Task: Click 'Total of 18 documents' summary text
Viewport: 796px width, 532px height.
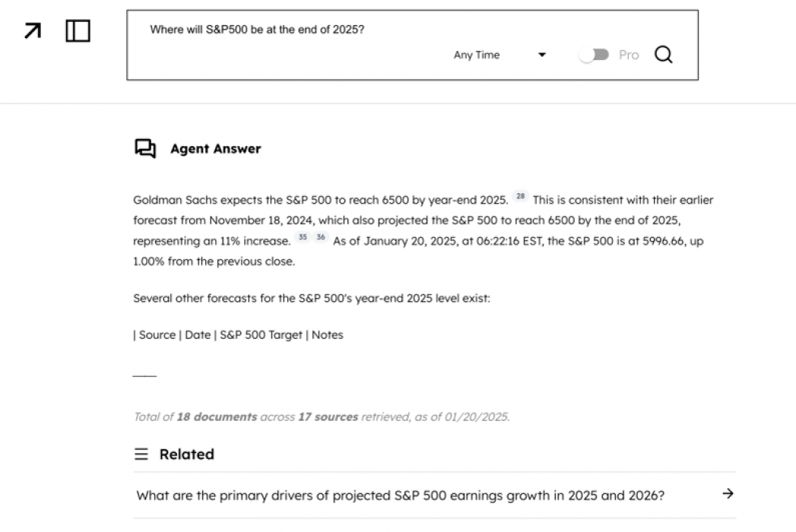Action: (x=322, y=416)
